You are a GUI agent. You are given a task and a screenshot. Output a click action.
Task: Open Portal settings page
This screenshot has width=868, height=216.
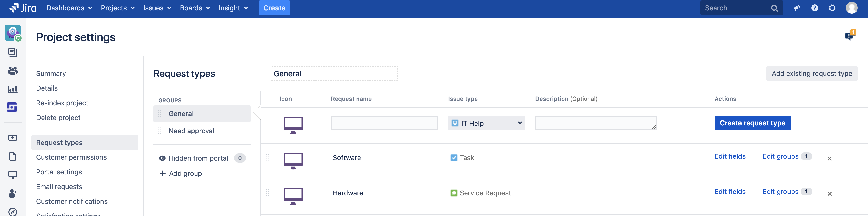[x=59, y=172]
